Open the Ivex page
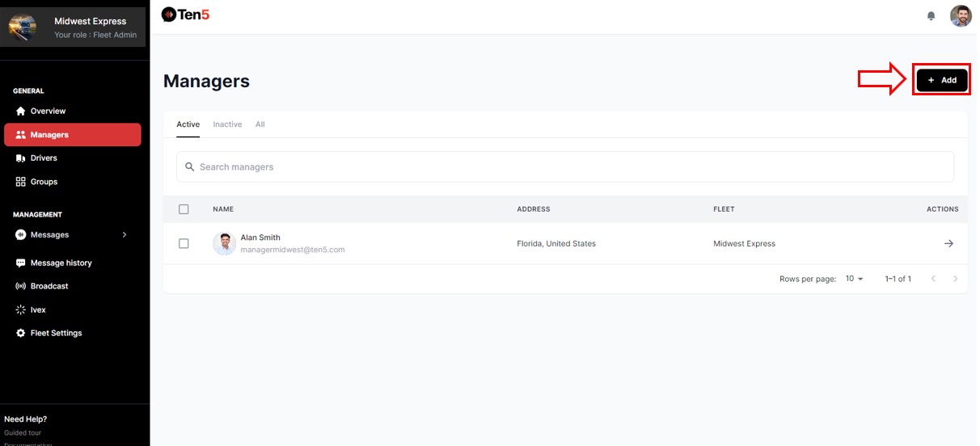 [x=38, y=309]
